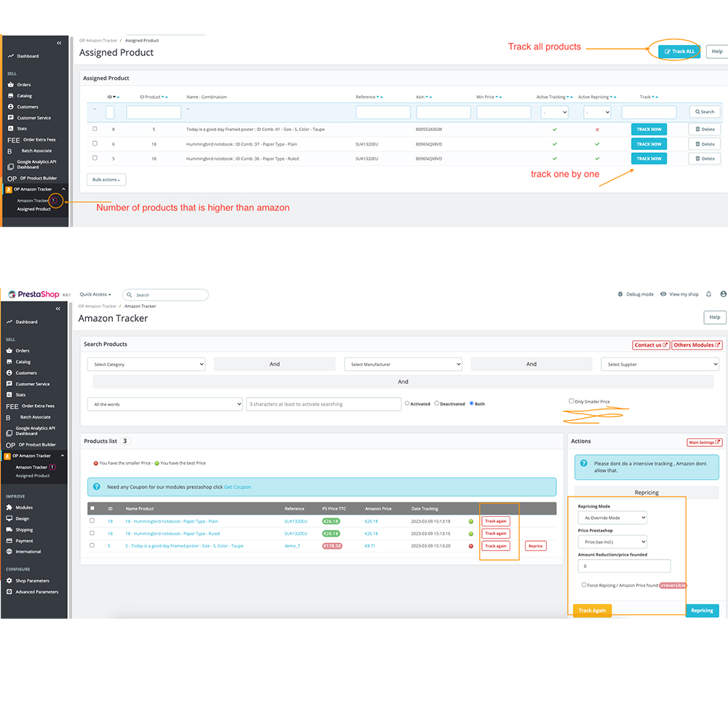728x728 pixels.
Task: Delete the Paper Type Plain assigned product row
Action: (705, 144)
